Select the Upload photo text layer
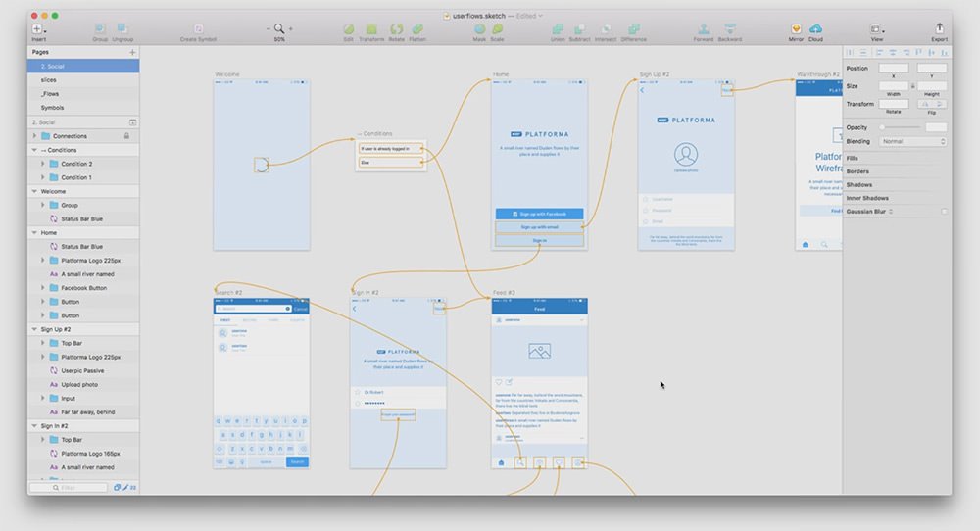This screenshot has height=531, width=980. [x=79, y=384]
